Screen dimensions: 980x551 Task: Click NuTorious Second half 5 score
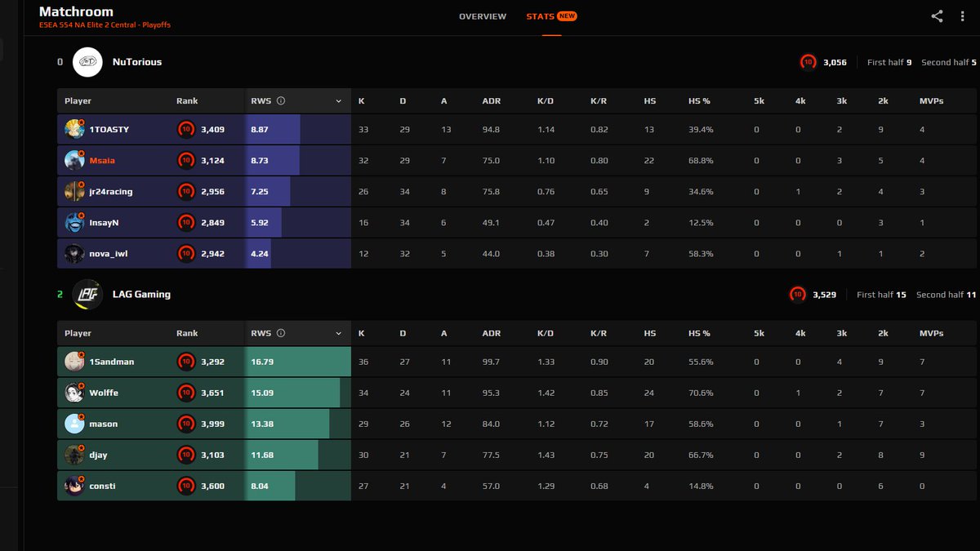point(949,62)
